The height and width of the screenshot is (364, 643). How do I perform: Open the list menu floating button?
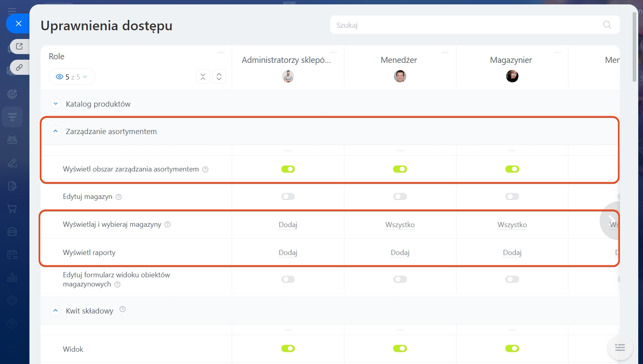[x=620, y=348]
